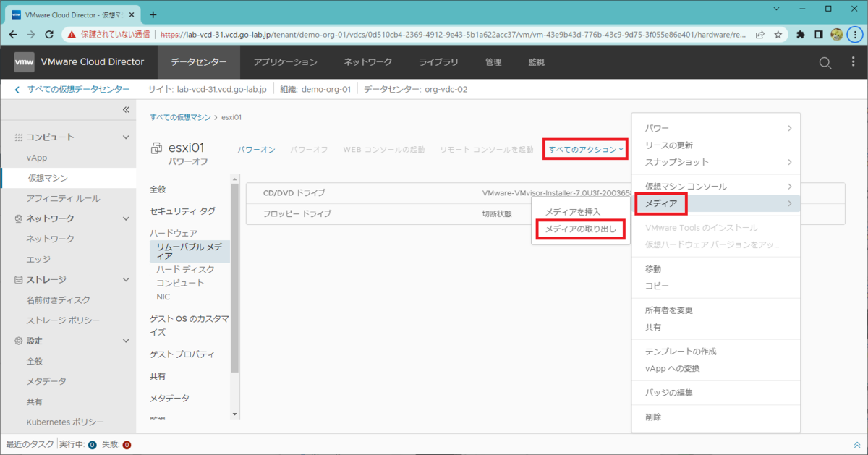Collapse the ストレージ sidebar section
The width and height of the screenshot is (868, 455).
[x=126, y=279]
